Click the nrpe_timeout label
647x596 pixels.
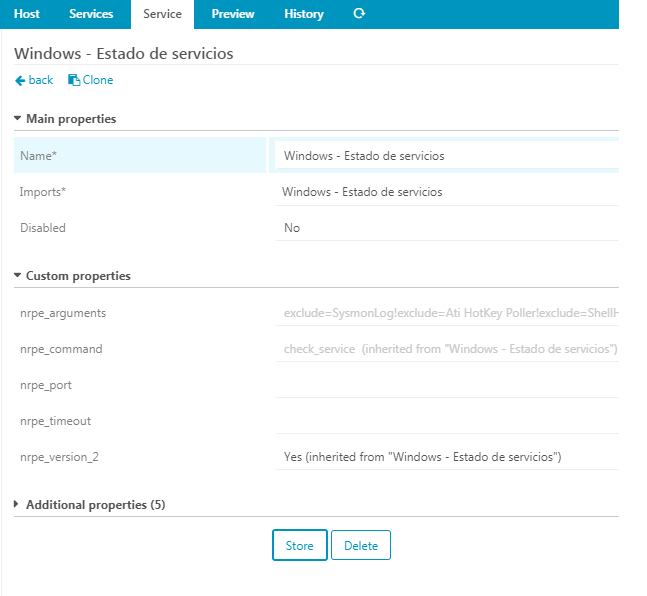tap(55, 421)
